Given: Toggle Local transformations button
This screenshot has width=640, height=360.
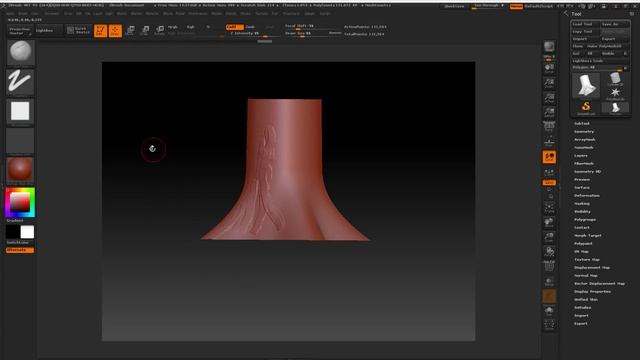Looking at the screenshot, I should point(549,157).
